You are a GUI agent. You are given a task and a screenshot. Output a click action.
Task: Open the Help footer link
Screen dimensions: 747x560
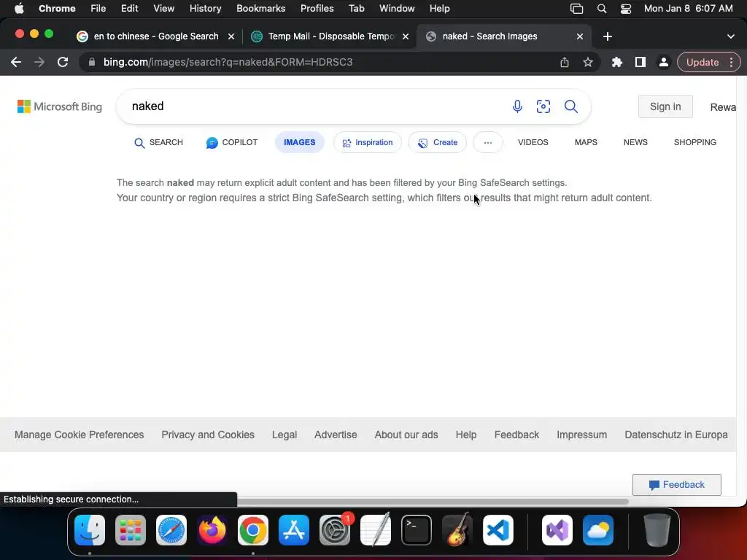[x=466, y=435]
